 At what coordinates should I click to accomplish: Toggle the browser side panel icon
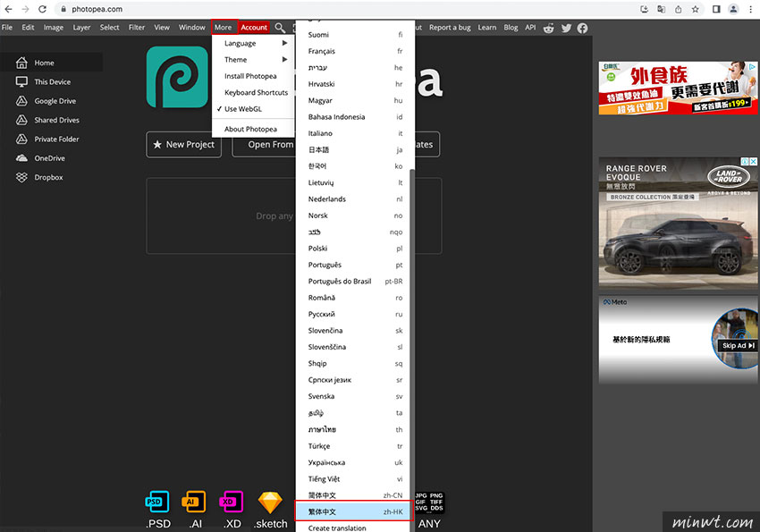[716, 9]
